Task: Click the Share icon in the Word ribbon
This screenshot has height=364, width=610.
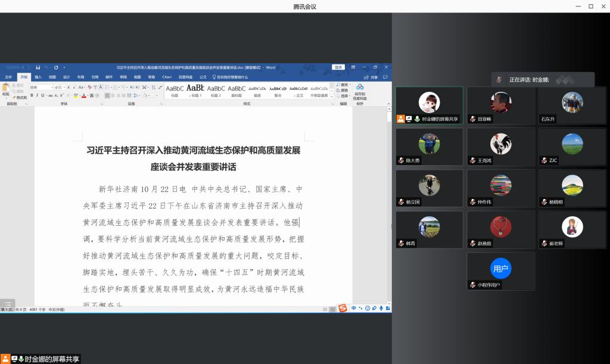Action: point(371,77)
